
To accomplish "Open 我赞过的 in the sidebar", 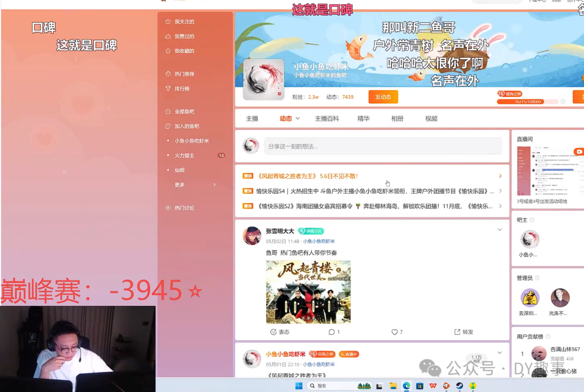I will click(180, 36).
